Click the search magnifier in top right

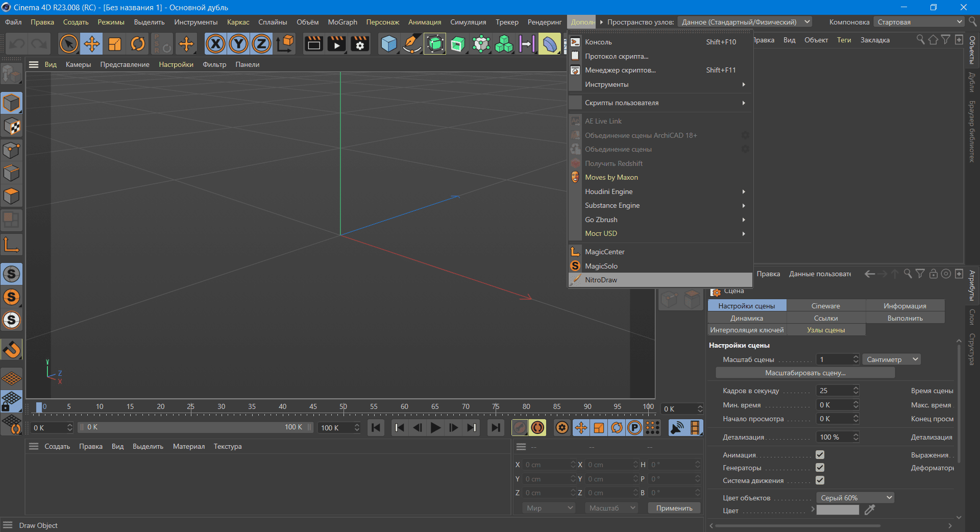pyautogui.click(x=973, y=22)
